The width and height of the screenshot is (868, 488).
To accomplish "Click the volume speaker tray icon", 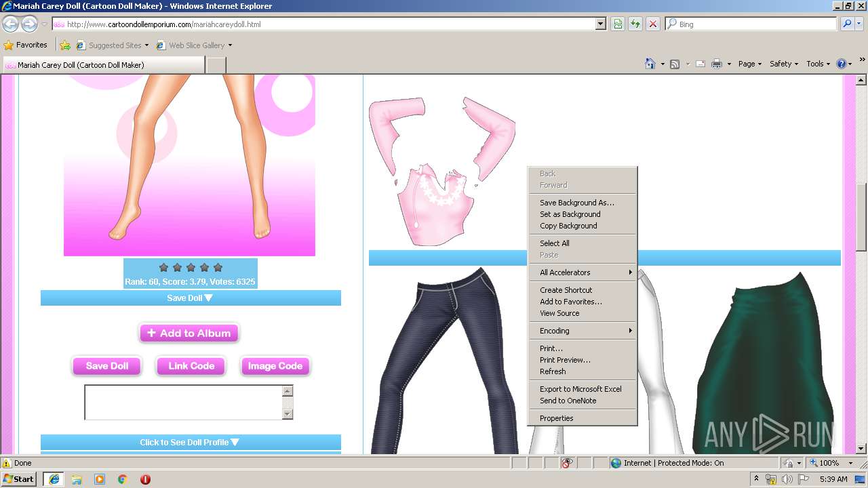I will click(787, 479).
